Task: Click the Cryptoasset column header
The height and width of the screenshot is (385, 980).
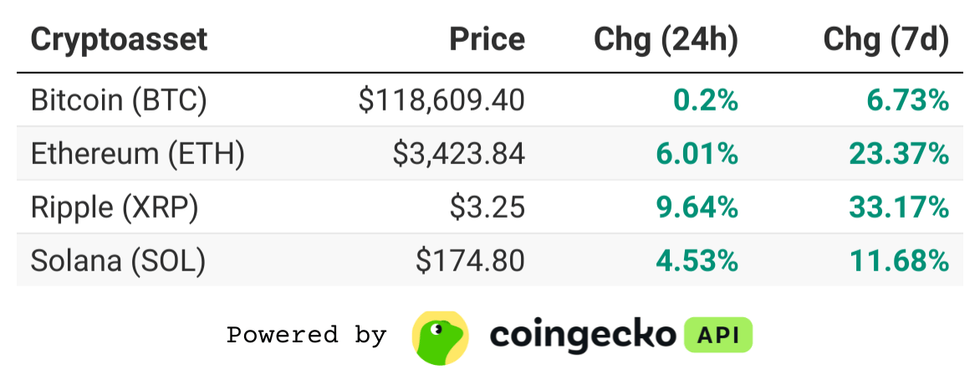Action: click(x=119, y=39)
